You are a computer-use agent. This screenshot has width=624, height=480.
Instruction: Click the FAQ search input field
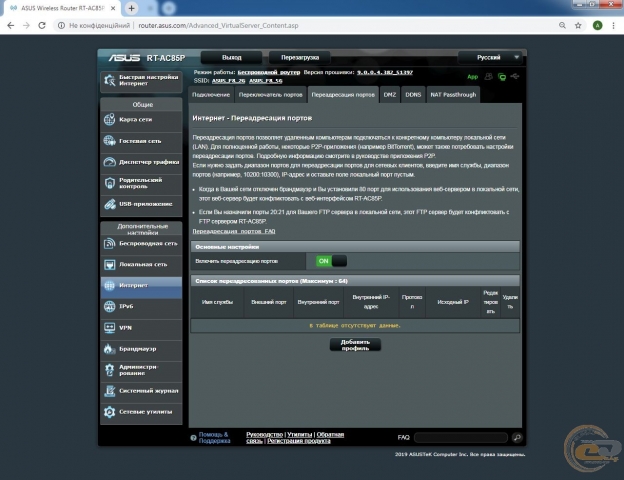[x=460, y=438]
